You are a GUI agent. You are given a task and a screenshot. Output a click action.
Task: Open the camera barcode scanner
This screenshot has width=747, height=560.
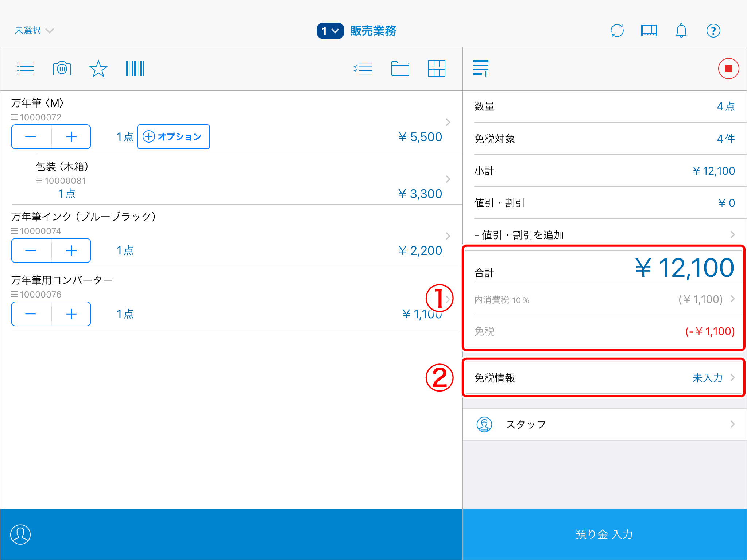62,69
